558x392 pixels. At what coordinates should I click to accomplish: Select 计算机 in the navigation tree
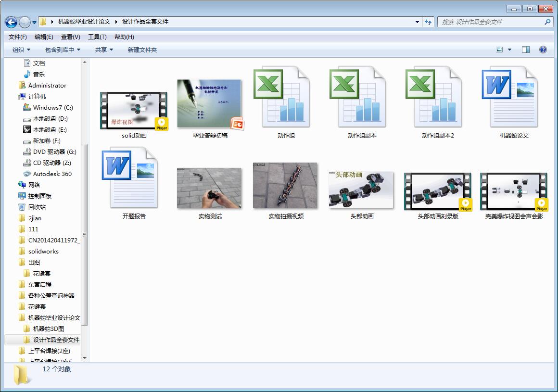coord(37,96)
